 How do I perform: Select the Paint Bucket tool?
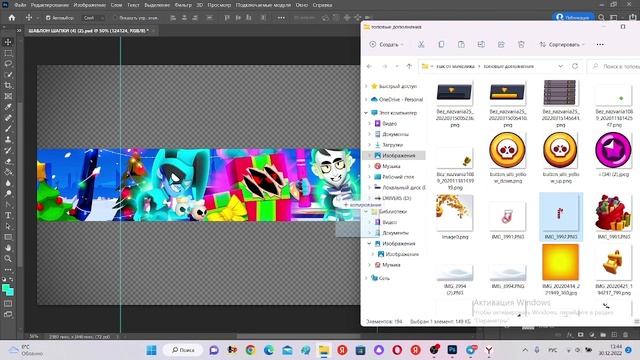click(x=8, y=172)
